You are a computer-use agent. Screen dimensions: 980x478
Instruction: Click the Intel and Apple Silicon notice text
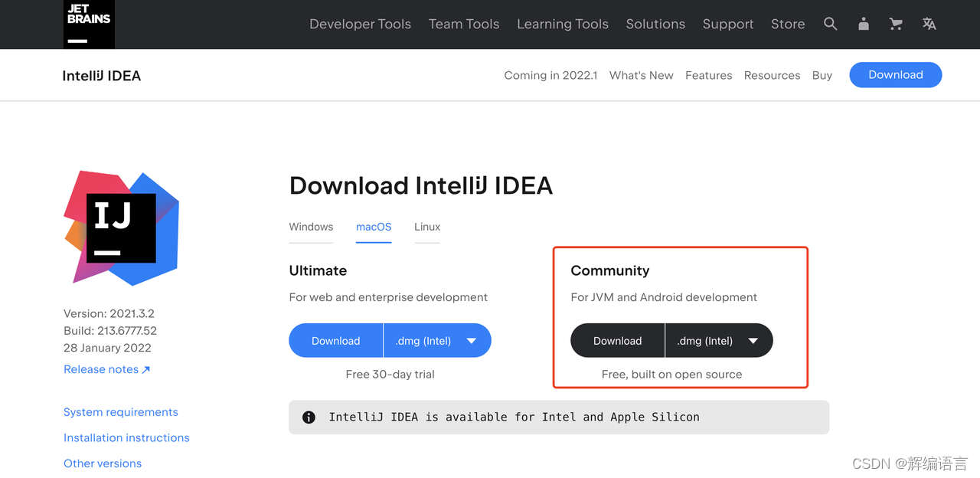[x=514, y=417]
